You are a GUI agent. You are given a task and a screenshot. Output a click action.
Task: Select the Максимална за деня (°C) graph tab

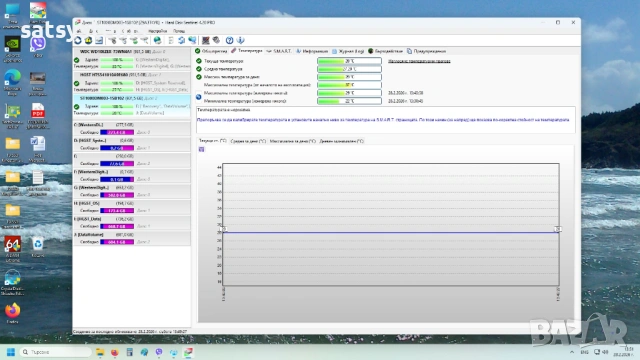tap(293, 141)
